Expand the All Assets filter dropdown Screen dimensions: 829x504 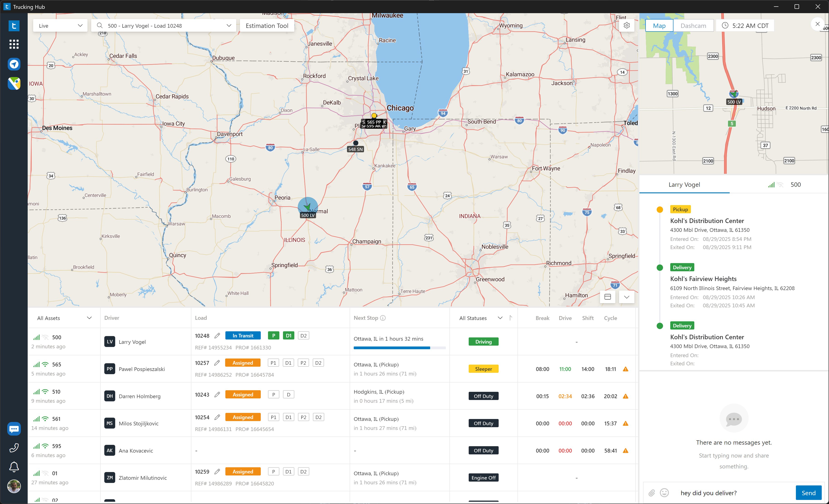pyautogui.click(x=64, y=318)
